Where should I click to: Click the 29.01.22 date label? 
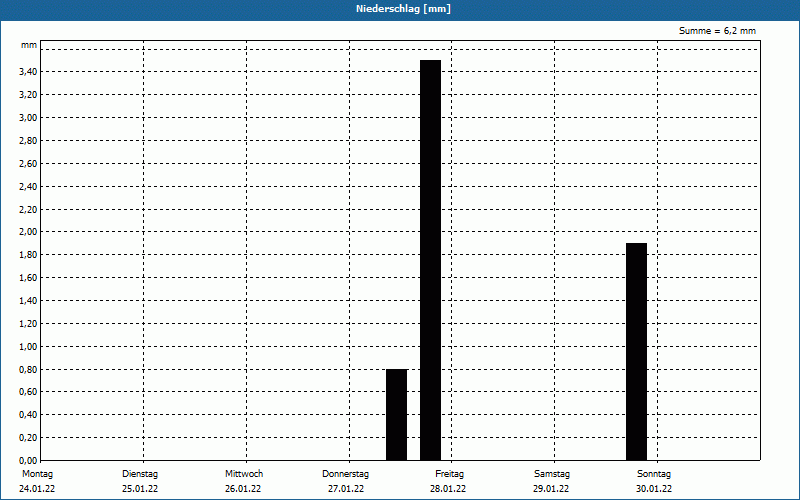click(551, 489)
